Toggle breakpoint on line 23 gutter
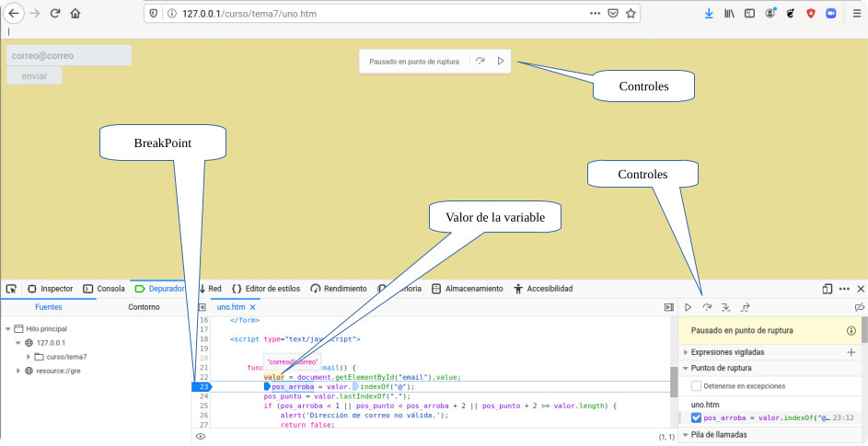This screenshot has width=868, height=446. click(x=202, y=387)
